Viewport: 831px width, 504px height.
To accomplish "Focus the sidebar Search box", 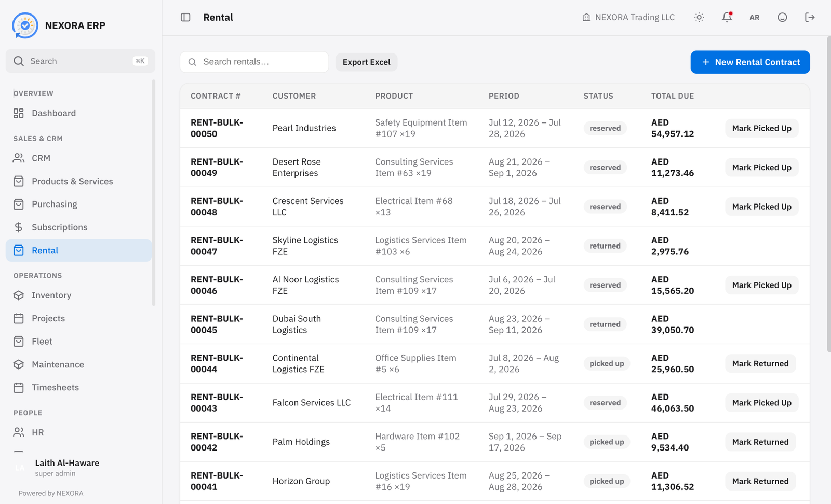I will (81, 61).
